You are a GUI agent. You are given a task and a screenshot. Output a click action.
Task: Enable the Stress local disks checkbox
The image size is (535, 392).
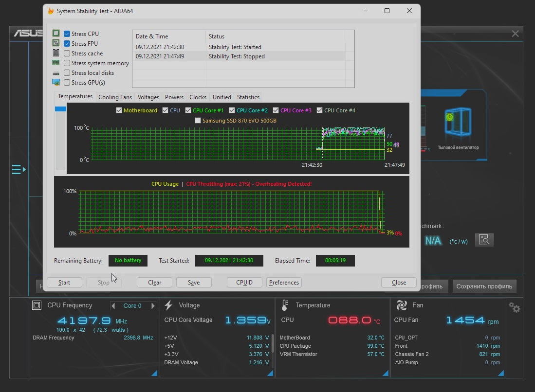[x=67, y=72]
